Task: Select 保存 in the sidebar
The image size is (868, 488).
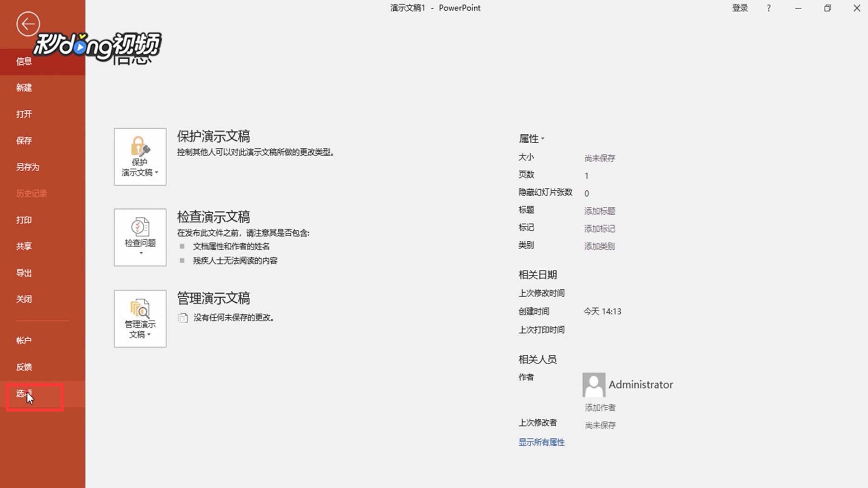Action: coord(42,141)
